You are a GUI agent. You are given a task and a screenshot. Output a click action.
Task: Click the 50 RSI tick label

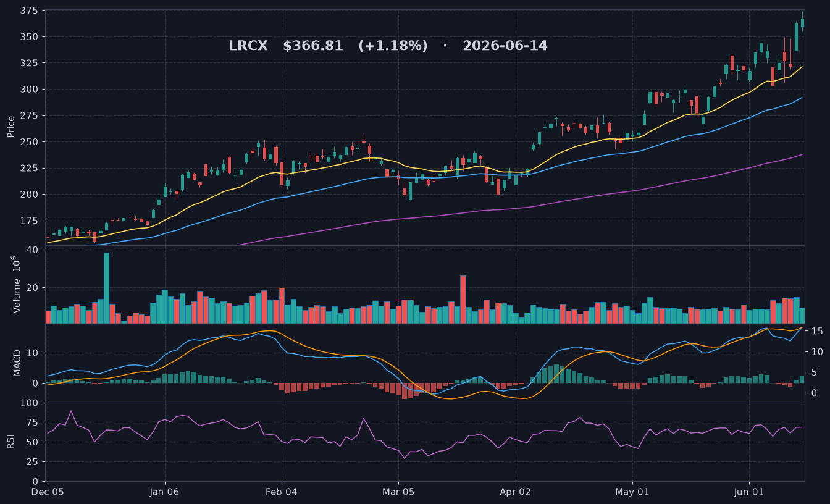tap(33, 442)
